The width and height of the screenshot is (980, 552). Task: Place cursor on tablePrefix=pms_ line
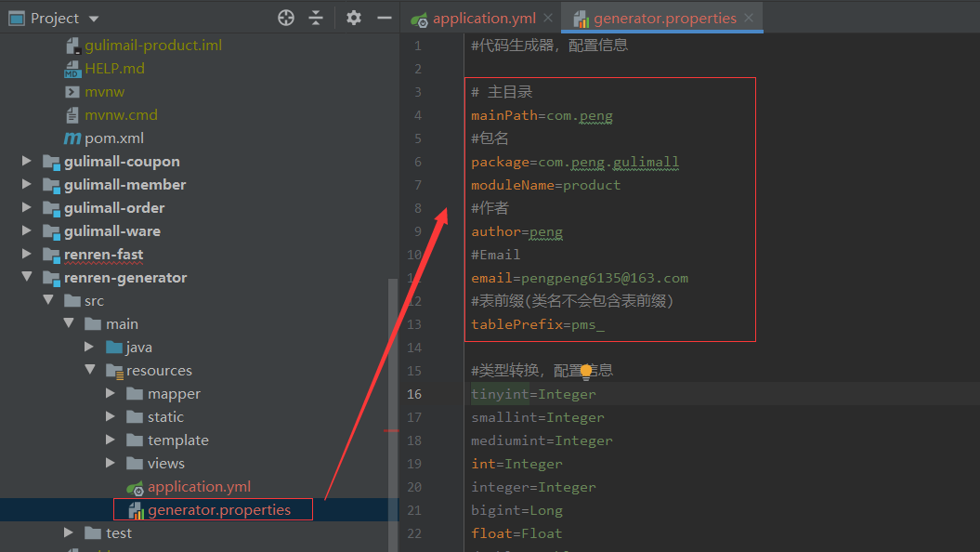538,324
